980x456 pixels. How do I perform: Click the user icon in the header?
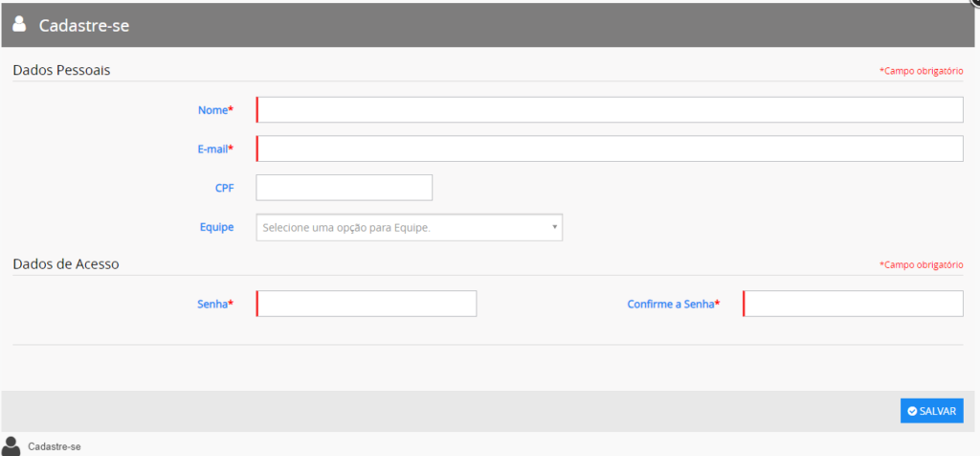click(19, 24)
